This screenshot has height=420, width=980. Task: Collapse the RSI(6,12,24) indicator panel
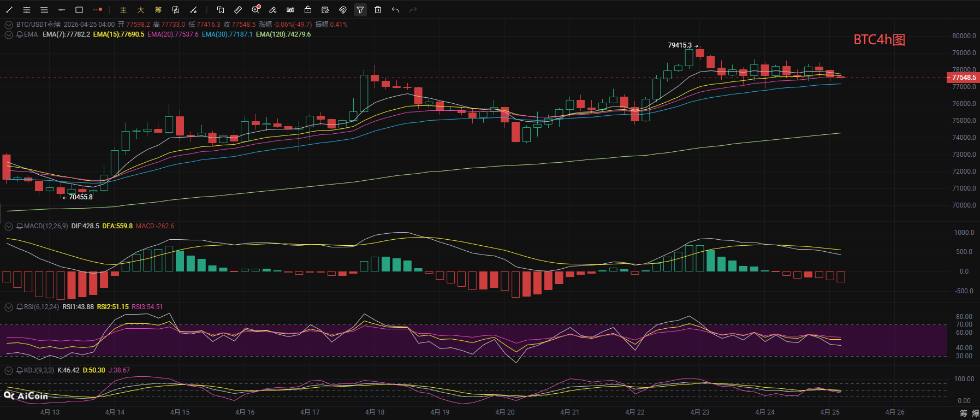tap(9, 307)
